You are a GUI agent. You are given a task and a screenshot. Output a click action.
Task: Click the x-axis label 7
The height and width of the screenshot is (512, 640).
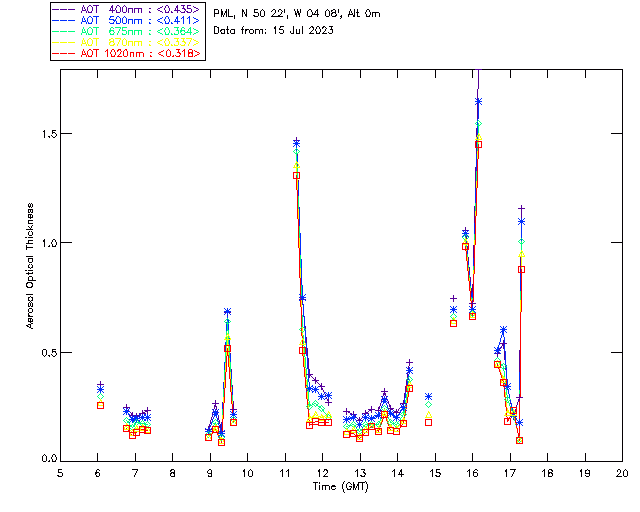click(135, 473)
